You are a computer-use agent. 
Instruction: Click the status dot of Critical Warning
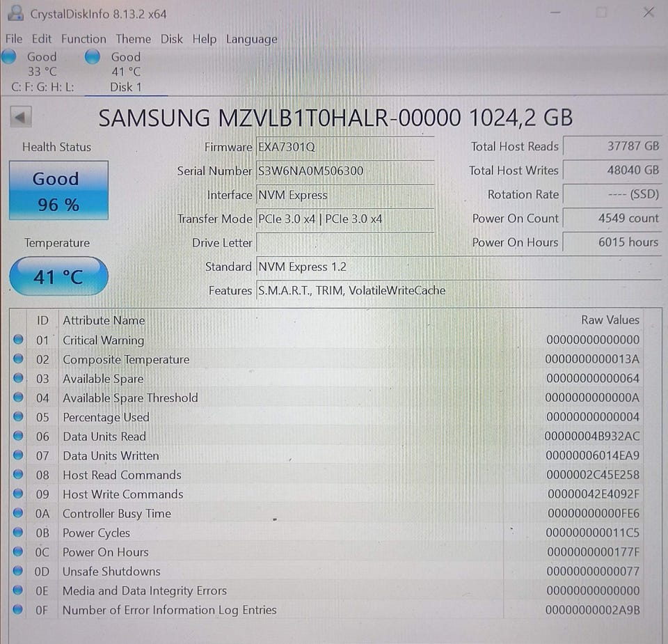pyautogui.click(x=18, y=339)
